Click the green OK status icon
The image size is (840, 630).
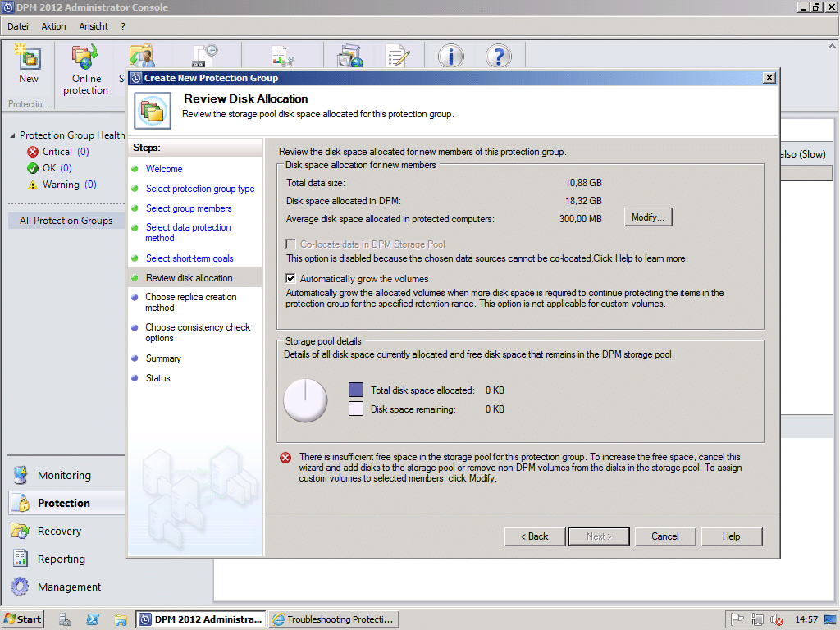[33, 168]
